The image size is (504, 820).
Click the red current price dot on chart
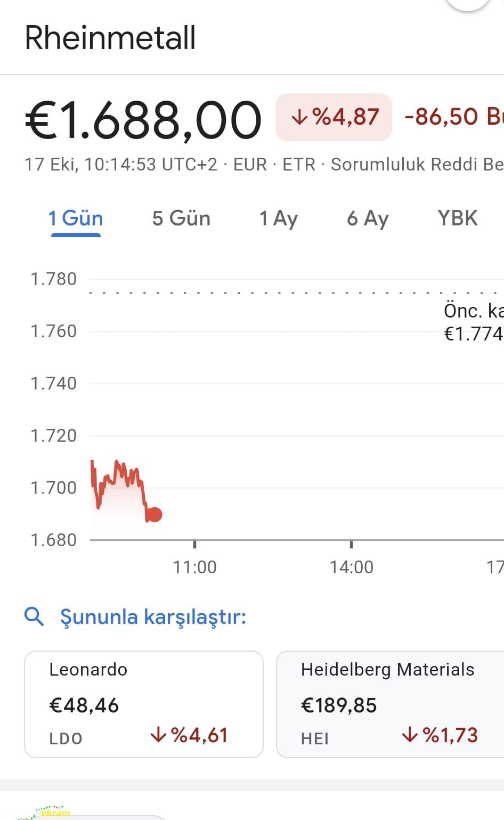click(155, 515)
